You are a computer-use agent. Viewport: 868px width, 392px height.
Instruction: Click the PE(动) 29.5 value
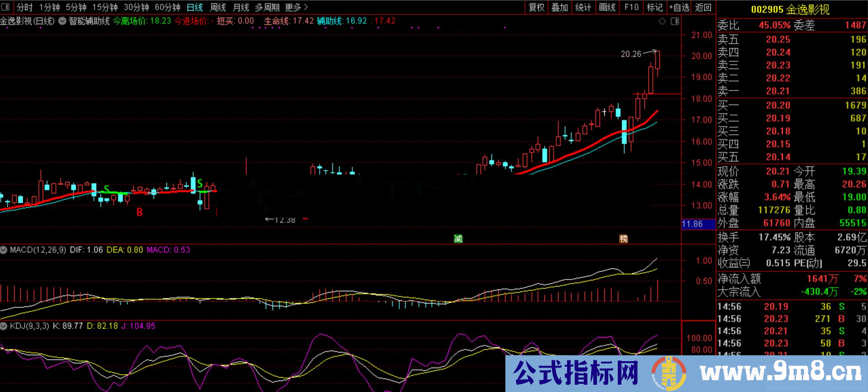(857, 263)
